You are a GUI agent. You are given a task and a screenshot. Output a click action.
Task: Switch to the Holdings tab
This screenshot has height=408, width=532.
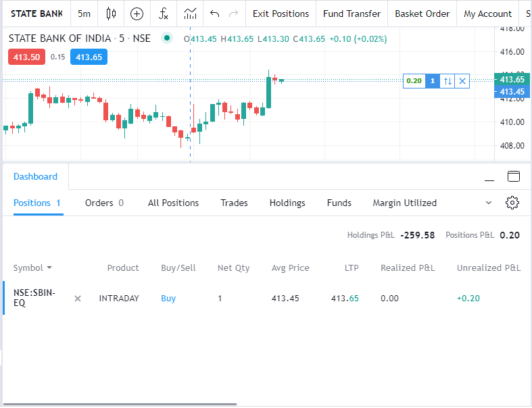287,203
